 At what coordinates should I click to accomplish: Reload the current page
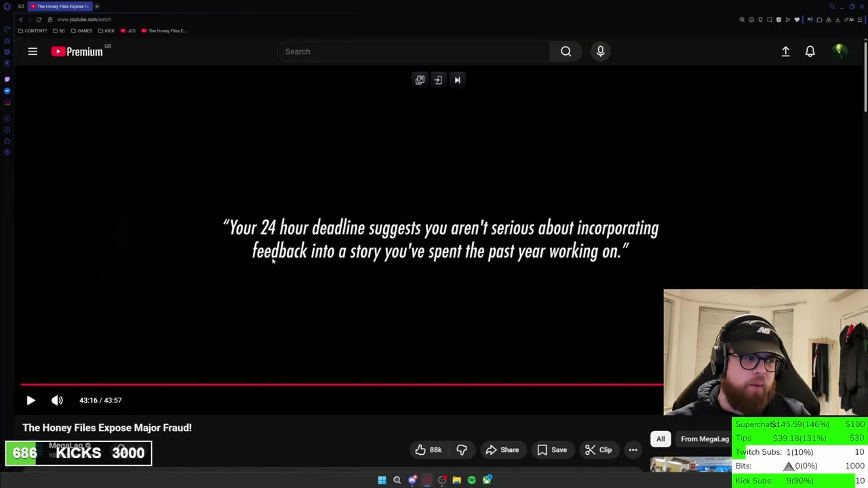(39, 20)
